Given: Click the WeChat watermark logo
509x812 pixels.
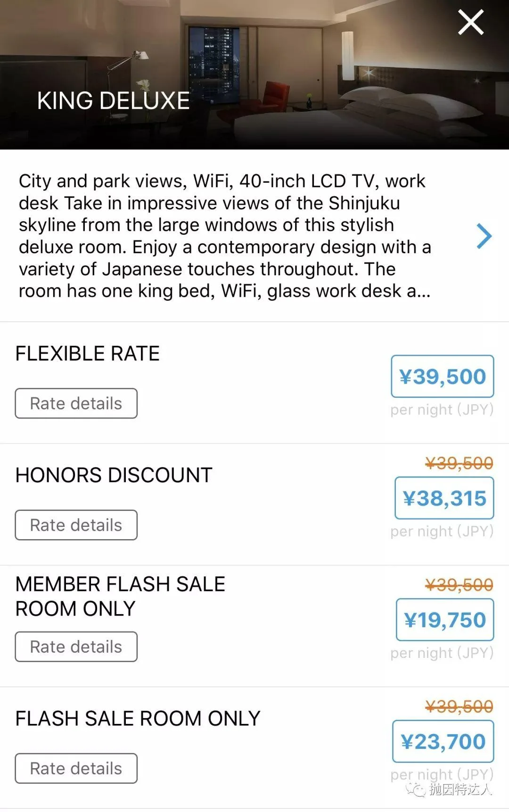Looking at the screenshot, I should (x=417, y=788).
